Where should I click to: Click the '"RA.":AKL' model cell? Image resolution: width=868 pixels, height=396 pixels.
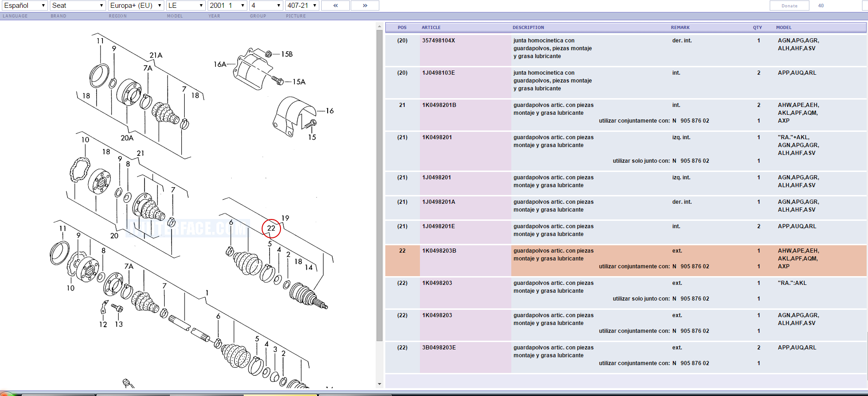[792, 283]
